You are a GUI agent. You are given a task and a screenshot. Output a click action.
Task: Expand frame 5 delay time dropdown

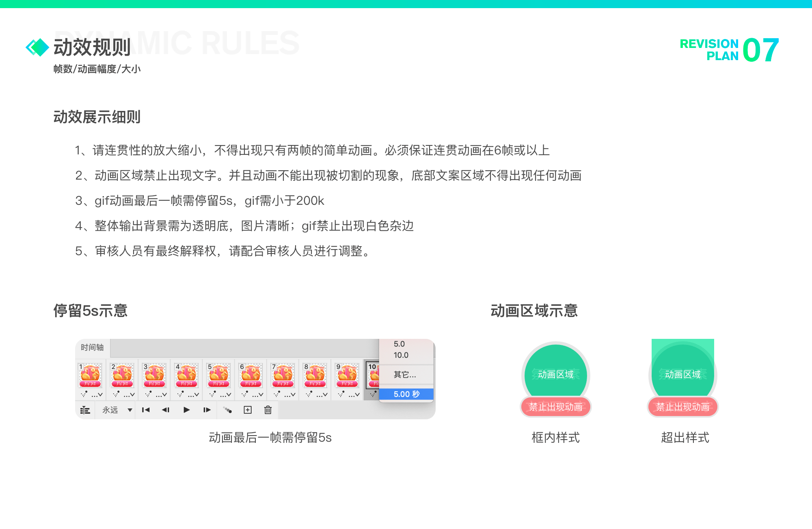pyautogui.click(x=225, y=395)
